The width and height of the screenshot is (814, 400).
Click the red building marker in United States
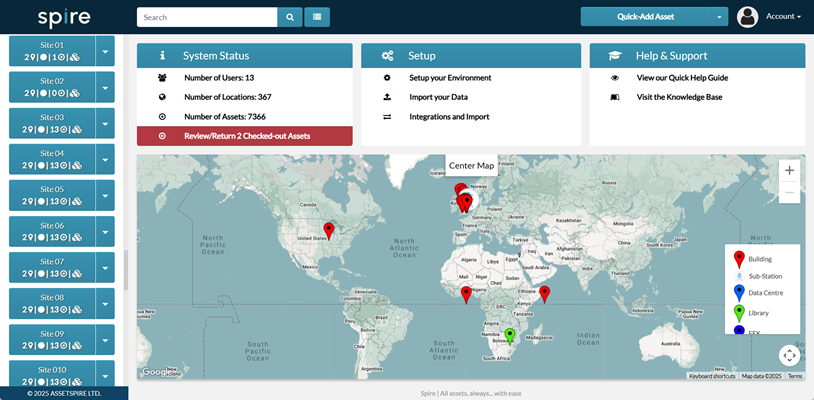[329, 231]
